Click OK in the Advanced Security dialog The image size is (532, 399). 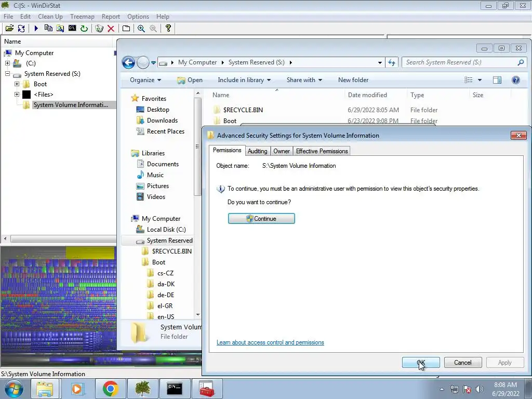tap(421, 362)
